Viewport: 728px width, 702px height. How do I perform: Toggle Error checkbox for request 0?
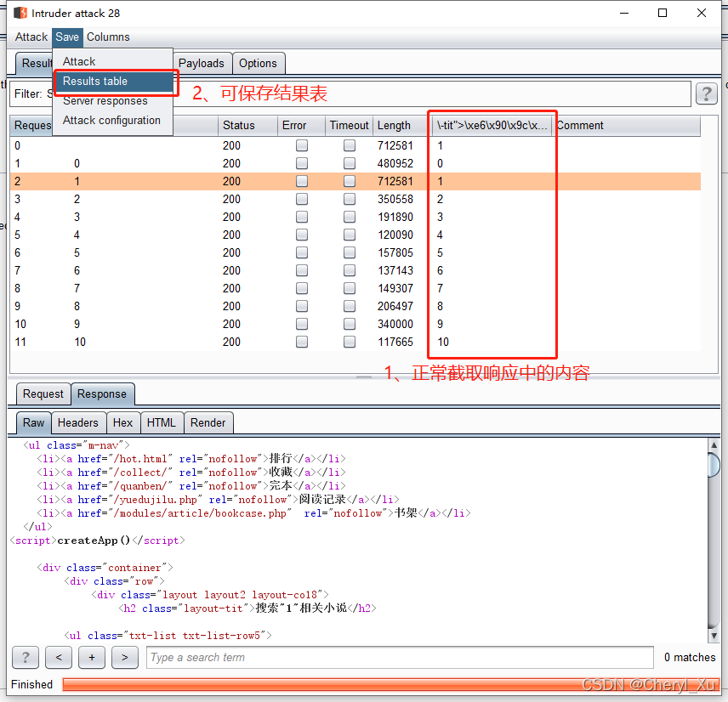[x=301, y=145]
